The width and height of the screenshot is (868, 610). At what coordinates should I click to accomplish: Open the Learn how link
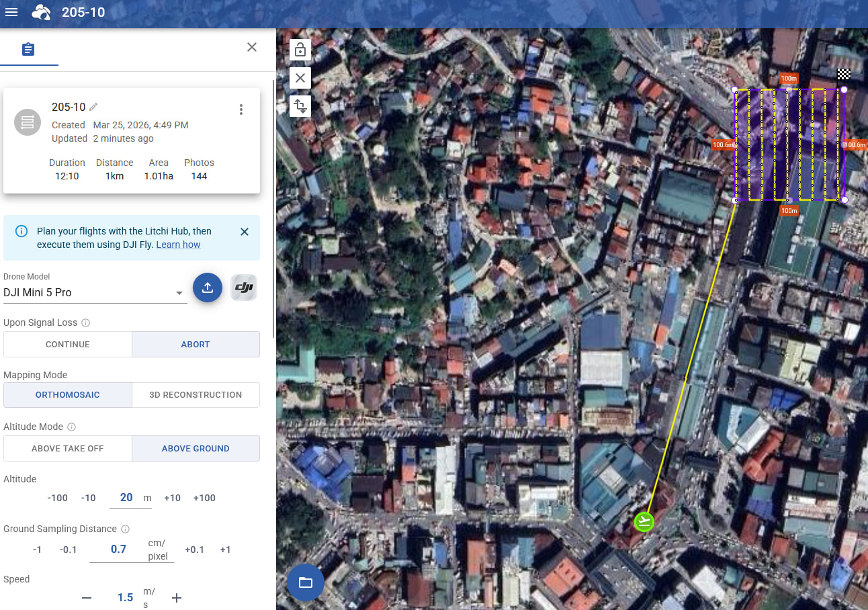click(178, 245)
